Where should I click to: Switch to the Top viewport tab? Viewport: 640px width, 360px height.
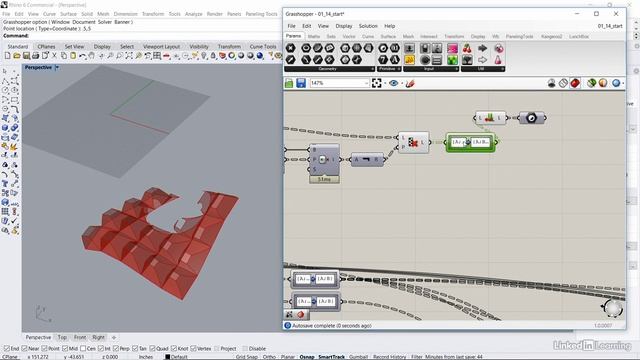point(62,337)
